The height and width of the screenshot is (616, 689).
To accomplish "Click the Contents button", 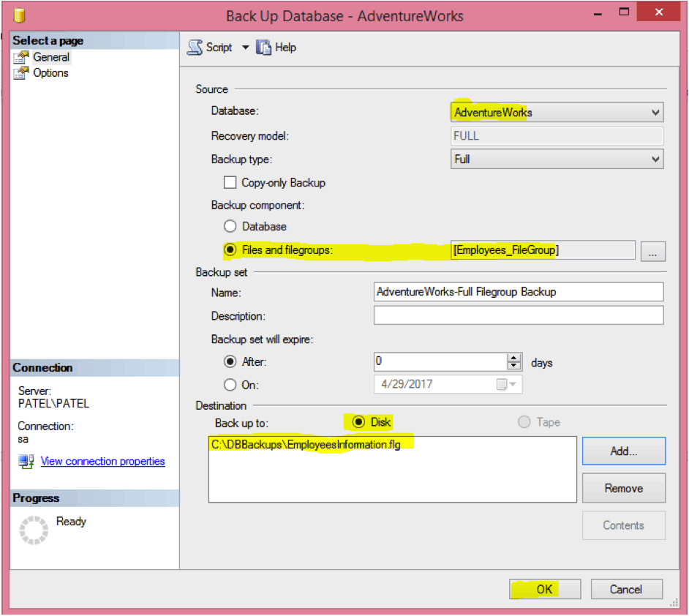I will (623, 525).
